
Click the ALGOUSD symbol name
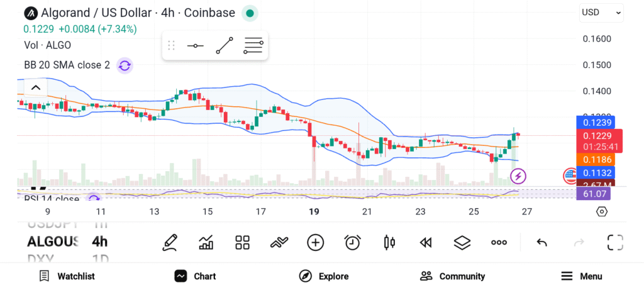point(53,242)
